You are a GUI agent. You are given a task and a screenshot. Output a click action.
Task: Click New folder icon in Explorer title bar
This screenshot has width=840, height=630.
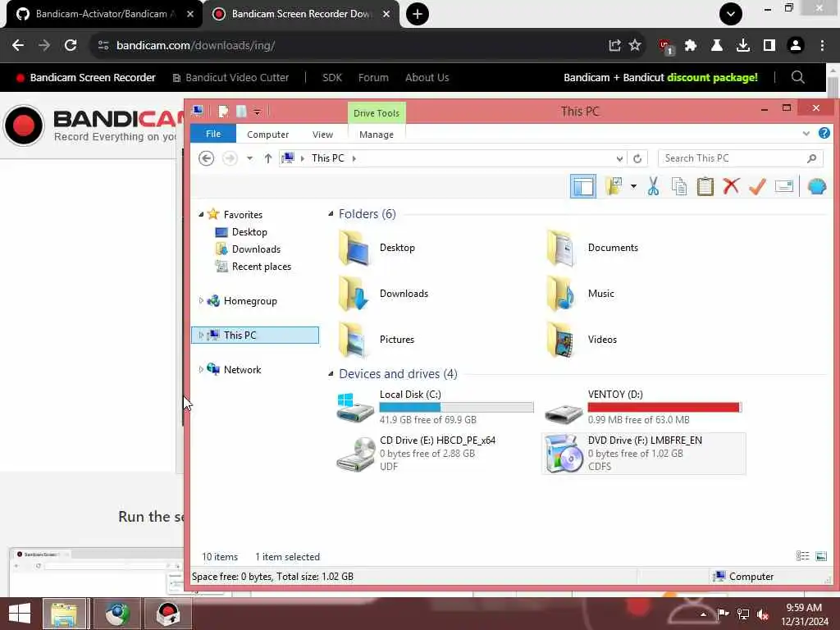(x=241, y=112)
